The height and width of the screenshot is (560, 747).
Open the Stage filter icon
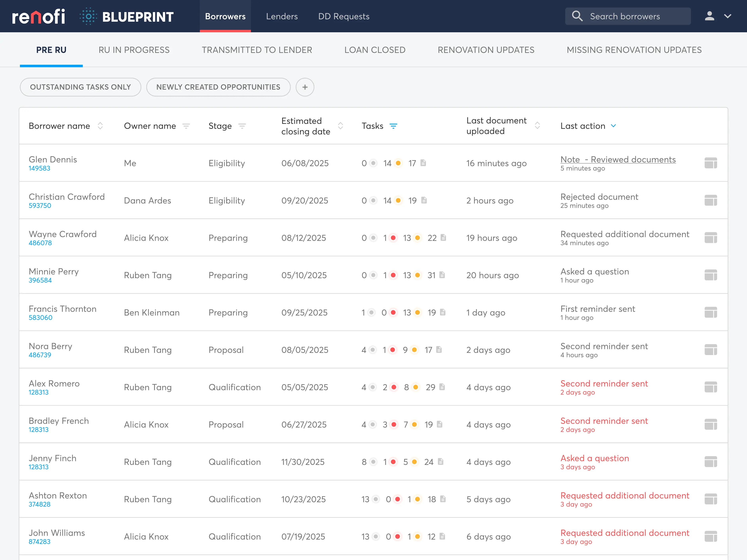(x=242, y=126)
